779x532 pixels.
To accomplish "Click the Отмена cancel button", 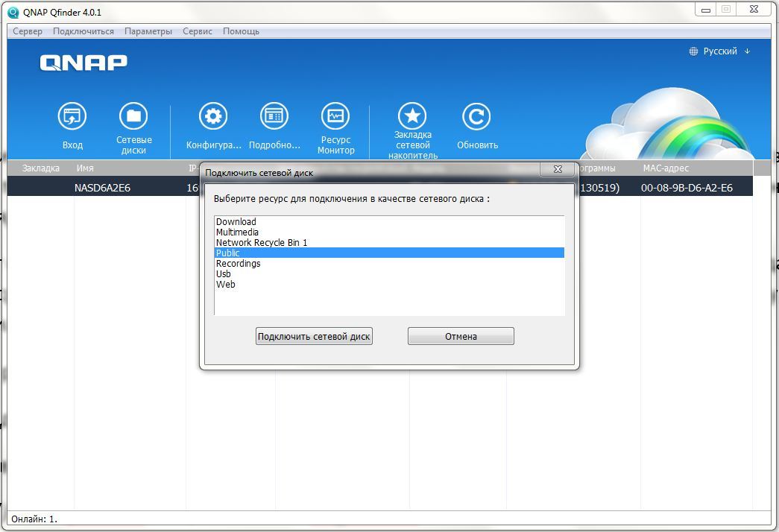I will (461, 337).
